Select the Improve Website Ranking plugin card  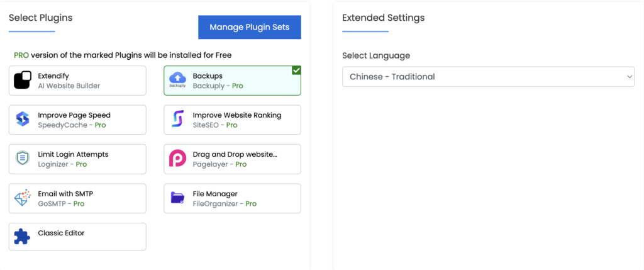click(233, 120)
